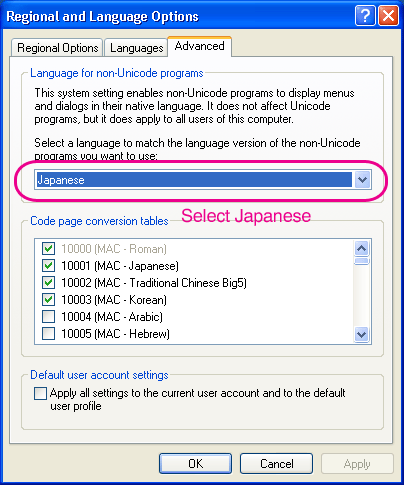Check Apply all settings to current user account
Viewport: 404px width, 485px height.
pos(40,393)
